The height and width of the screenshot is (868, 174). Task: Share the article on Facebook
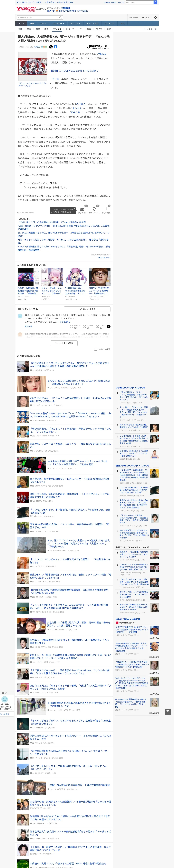click(55, 47)
